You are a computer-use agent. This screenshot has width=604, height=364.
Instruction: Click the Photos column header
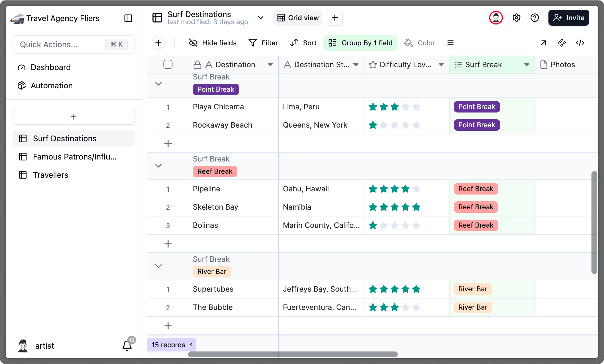(566, 65)
